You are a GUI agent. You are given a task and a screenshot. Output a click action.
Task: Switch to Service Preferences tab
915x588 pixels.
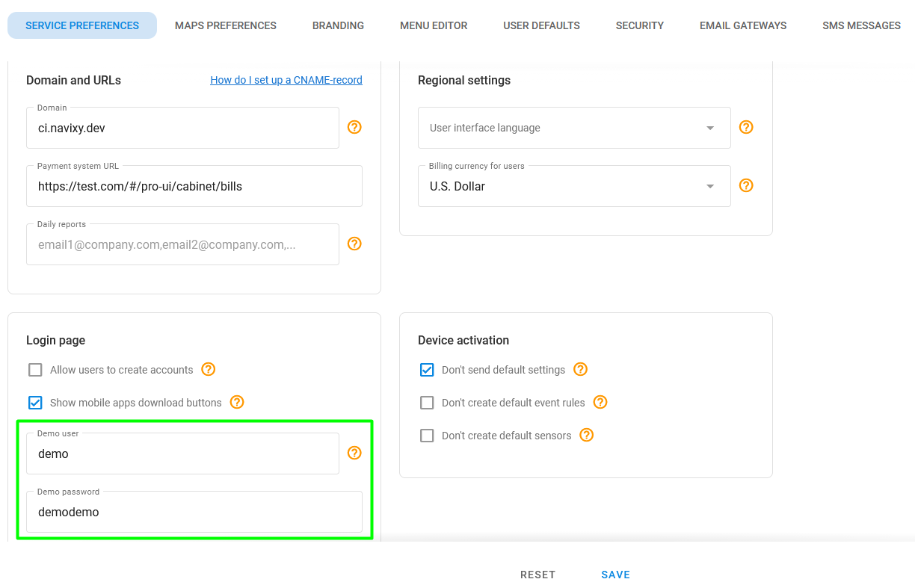[x=82, y=25]
